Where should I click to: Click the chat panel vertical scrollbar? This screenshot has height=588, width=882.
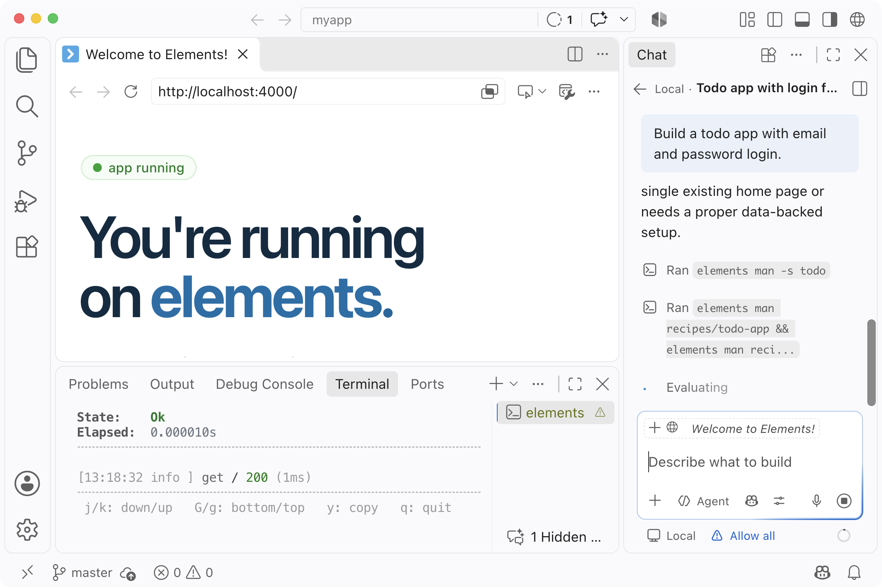871,363
